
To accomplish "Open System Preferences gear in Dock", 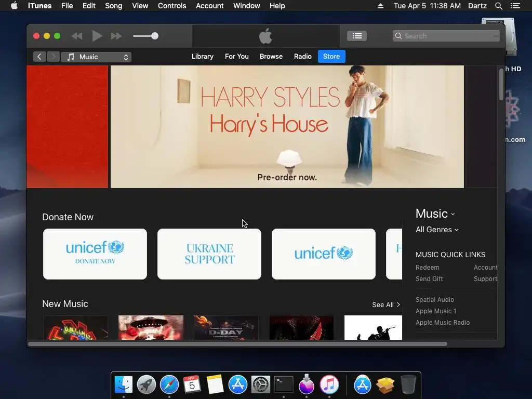I will point(261,385).
